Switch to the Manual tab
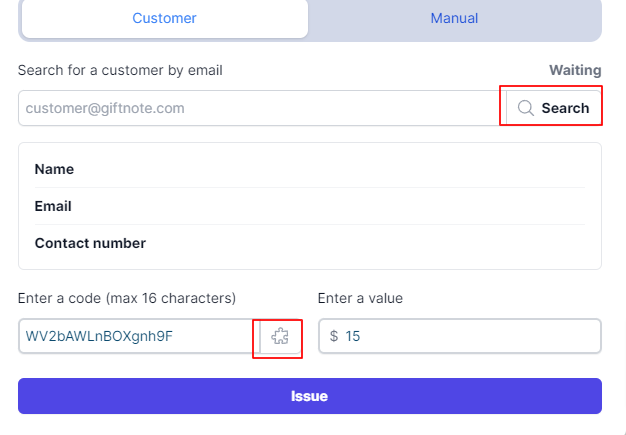This screenshot has width=626, height=435. [454, 18]
